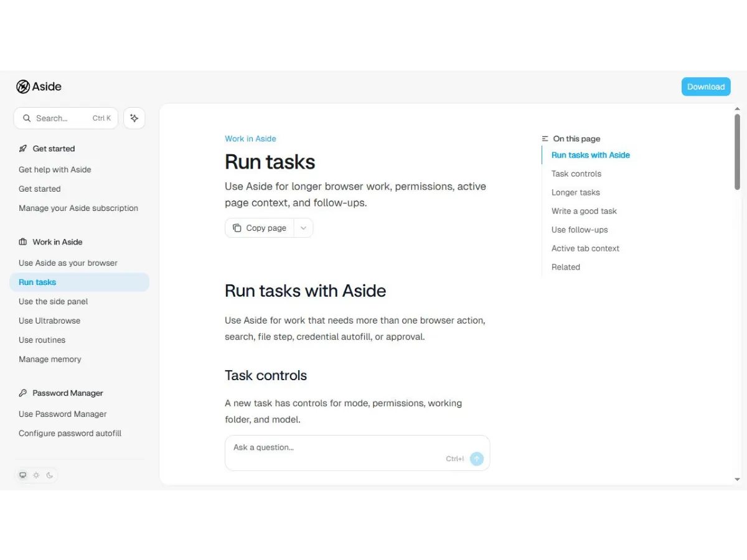Open Use Aside as your browser page

point(68,263)
